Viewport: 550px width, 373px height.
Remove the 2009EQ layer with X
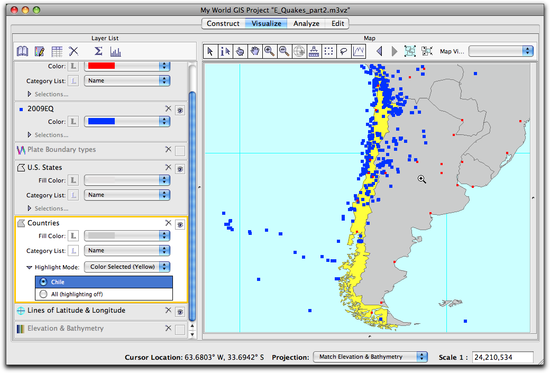pyautogui.click(x=168, y=109)
